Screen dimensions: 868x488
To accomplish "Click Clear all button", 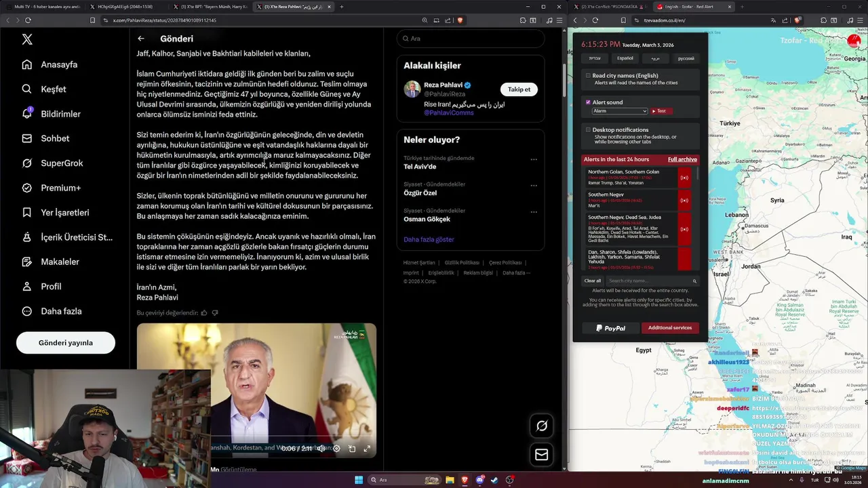I will coord(593,281).
